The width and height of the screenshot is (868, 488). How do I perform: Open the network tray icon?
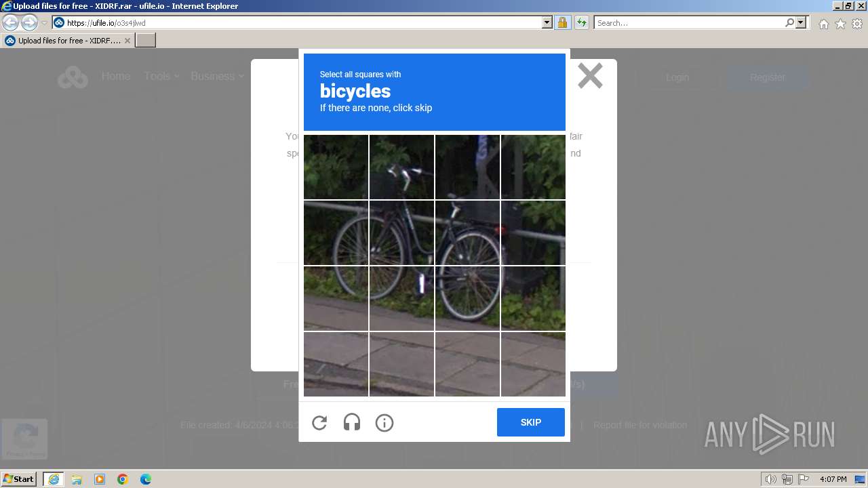click(787, 479)
